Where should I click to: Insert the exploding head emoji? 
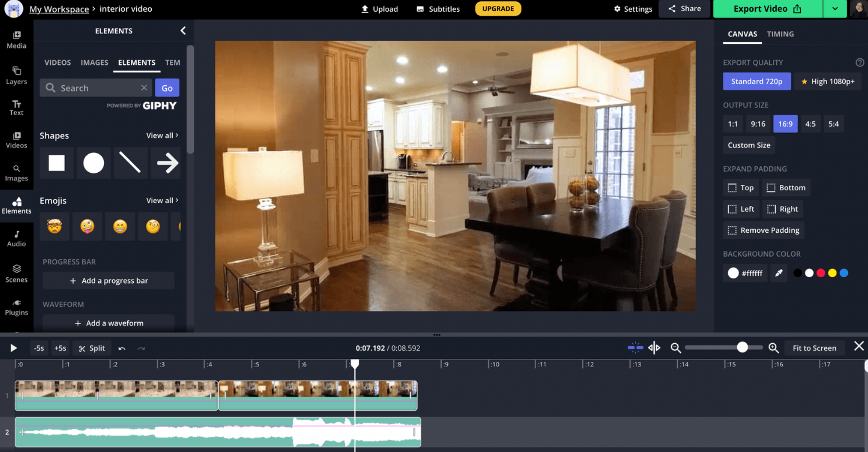pyautogui.click(x=55, y=226)
